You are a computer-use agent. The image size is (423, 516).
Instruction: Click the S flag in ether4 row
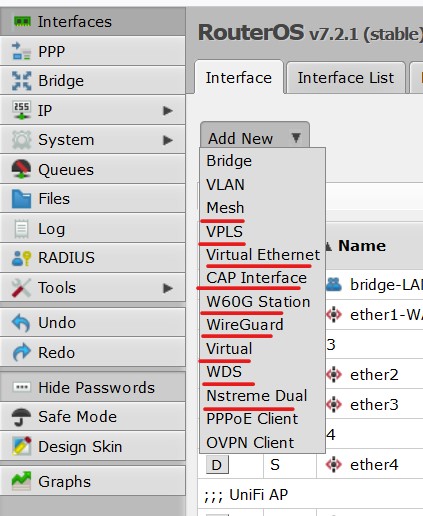[x=275, y=465]
